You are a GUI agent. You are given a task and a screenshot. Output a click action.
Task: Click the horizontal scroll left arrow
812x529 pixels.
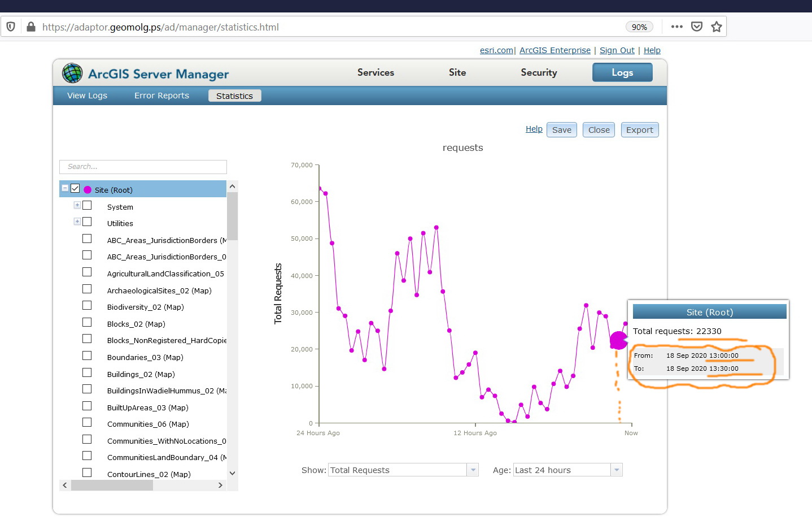pyautogui.click(x=65, y=485)
